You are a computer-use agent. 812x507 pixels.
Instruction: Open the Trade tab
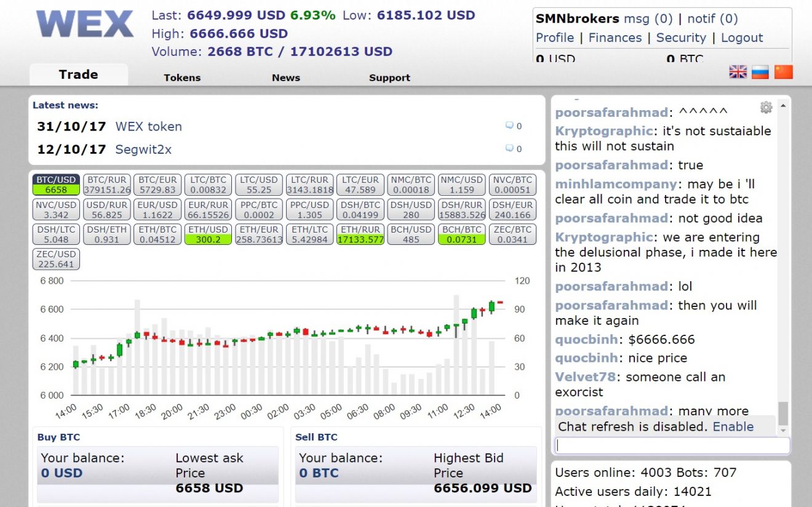point(79,74)
